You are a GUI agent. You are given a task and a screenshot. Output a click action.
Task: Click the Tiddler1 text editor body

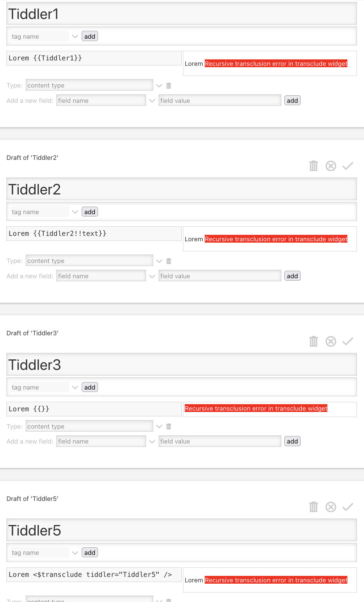coord(94,58)
